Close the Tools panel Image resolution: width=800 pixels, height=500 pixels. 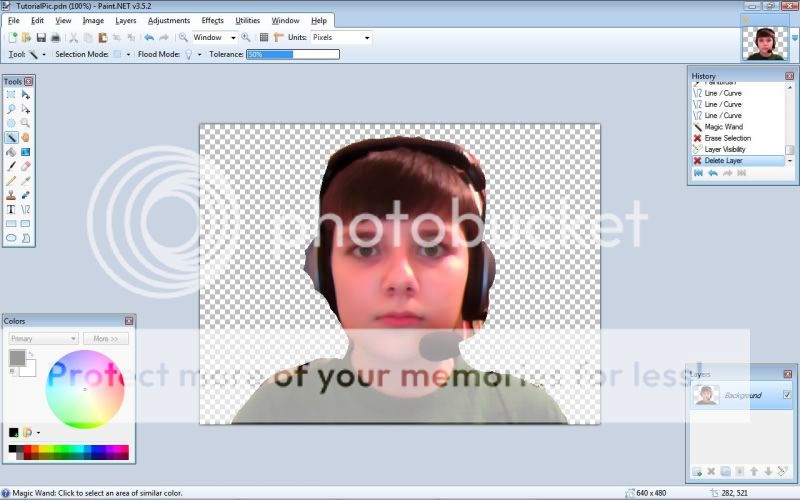pos(29,81)
